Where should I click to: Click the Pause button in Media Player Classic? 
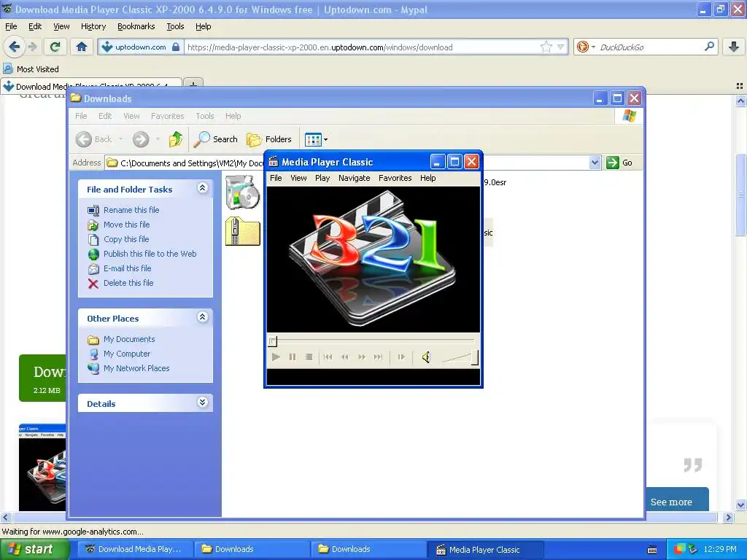(x=293, y=357)
